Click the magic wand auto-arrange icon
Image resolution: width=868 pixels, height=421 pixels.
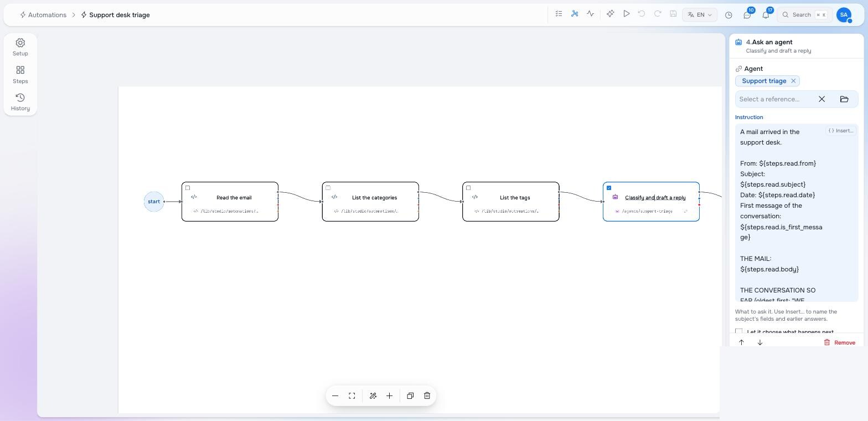pos(373,396)
